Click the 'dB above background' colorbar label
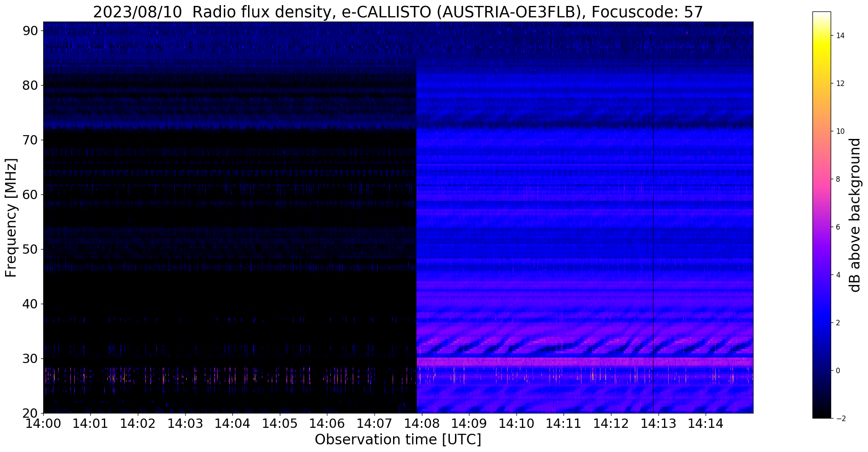 tap(855, 215)
